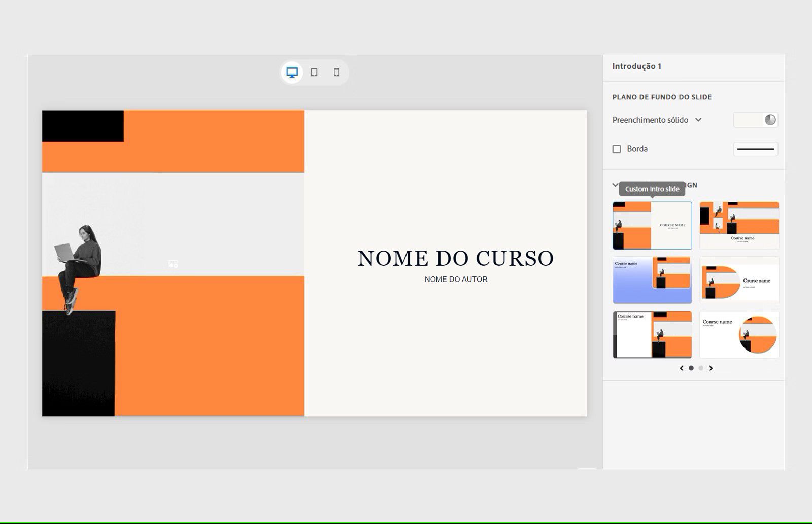Click the PLANO DE FUNDO DO SLIDE heading

point(662,97)
